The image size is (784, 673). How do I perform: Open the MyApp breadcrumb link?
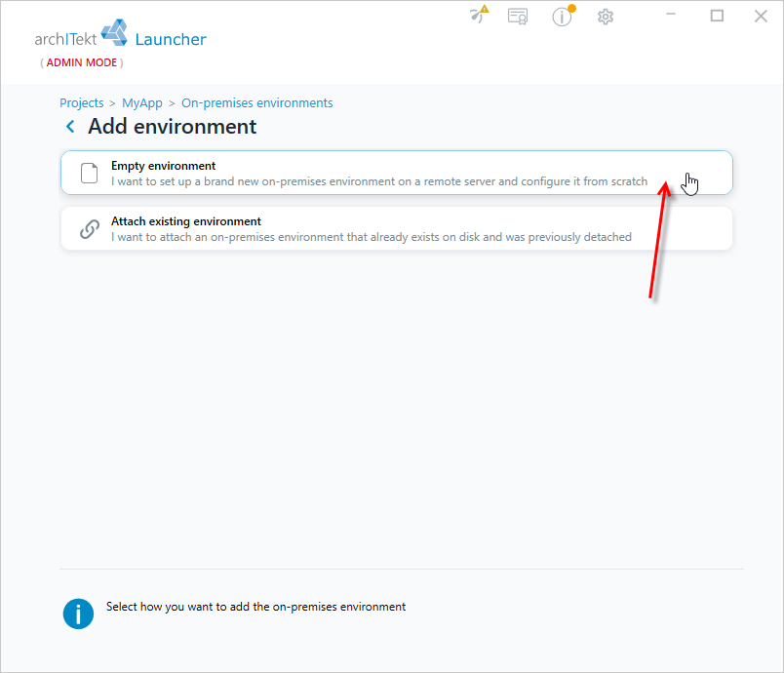point(142,103)
